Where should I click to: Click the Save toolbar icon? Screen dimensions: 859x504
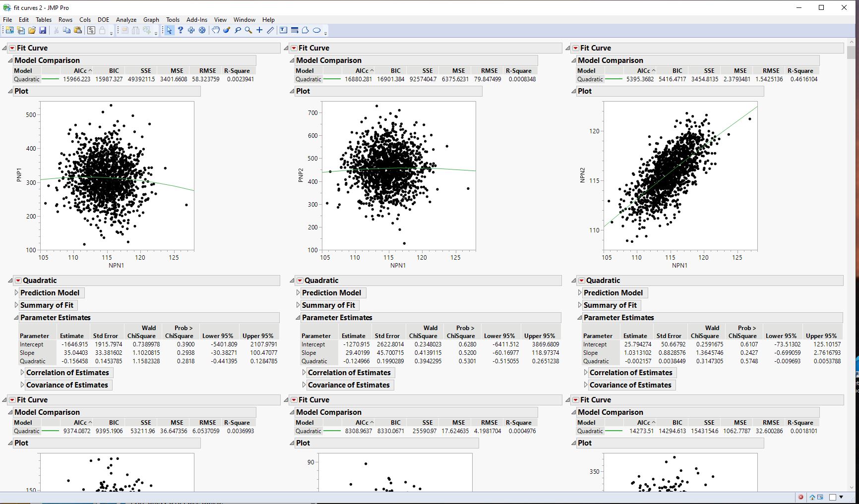pos(44,30)
